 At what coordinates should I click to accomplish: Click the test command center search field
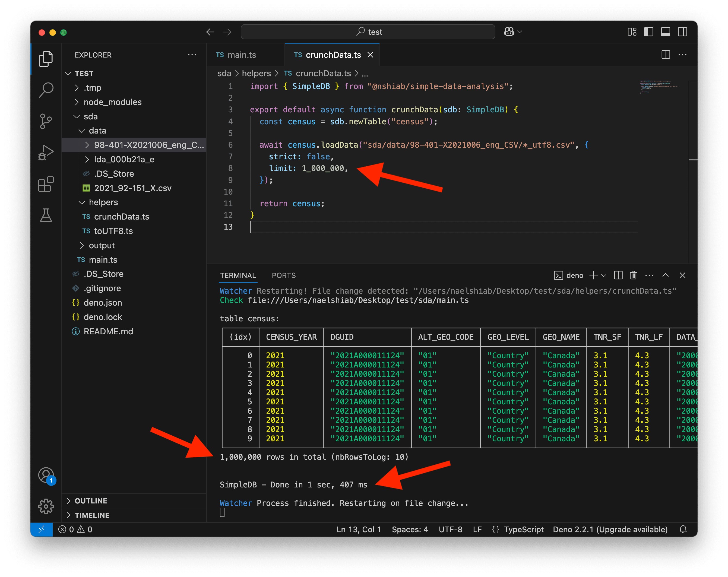click(368, 32)
